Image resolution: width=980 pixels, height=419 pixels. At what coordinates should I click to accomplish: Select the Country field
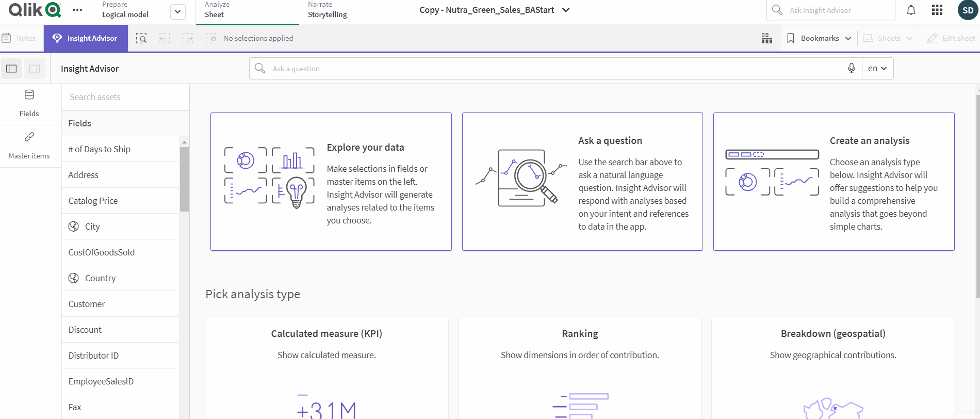click(x=120, y=278)
